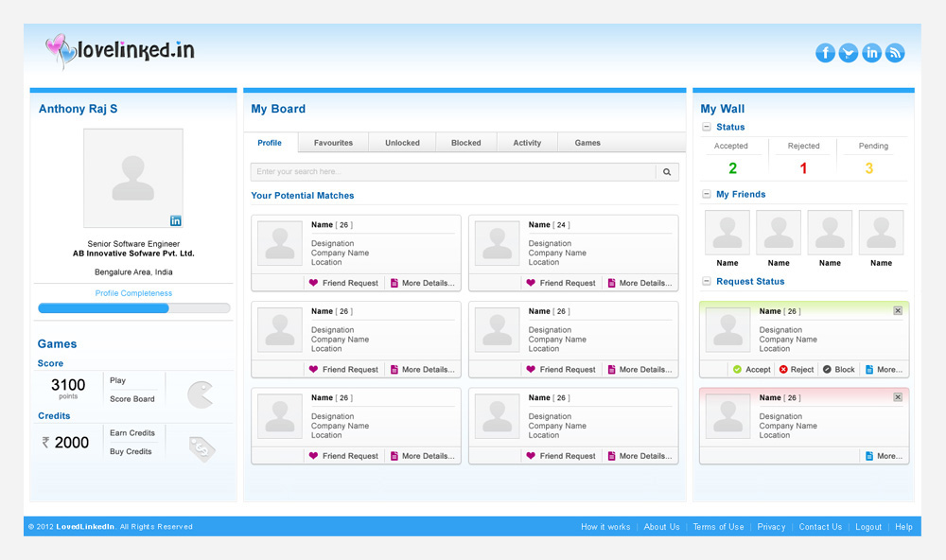Collapse the Request Status section
The height and width of the screenshot is (560, 946).
707,281
